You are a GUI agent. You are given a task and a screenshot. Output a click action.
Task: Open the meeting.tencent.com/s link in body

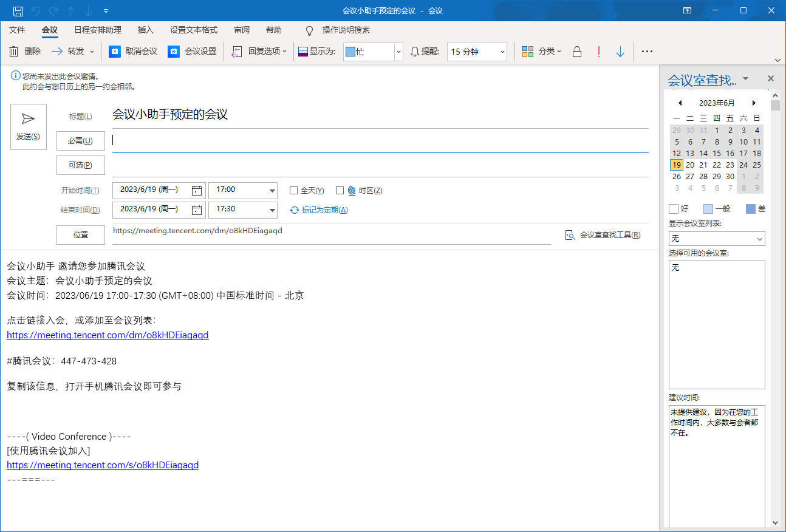103,465
